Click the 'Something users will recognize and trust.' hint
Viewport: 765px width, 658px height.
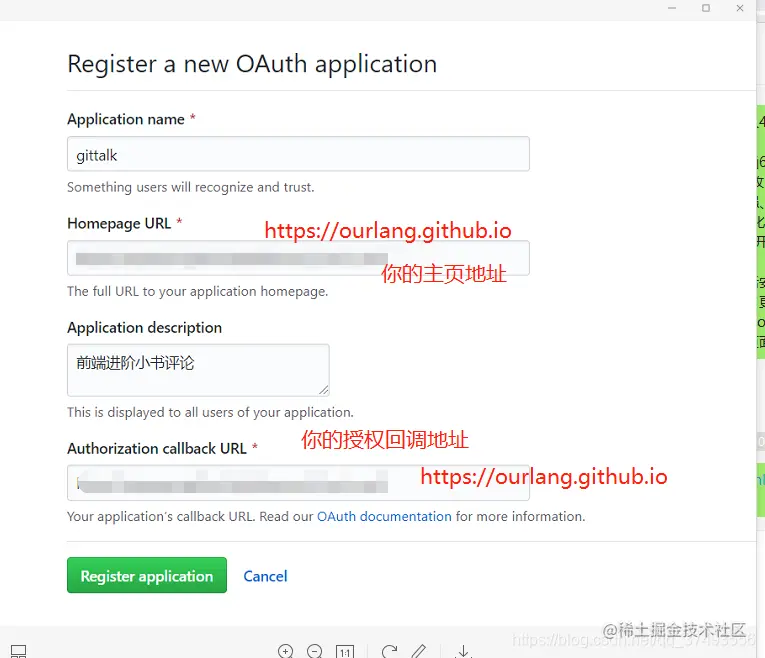[x=191, y=187]
